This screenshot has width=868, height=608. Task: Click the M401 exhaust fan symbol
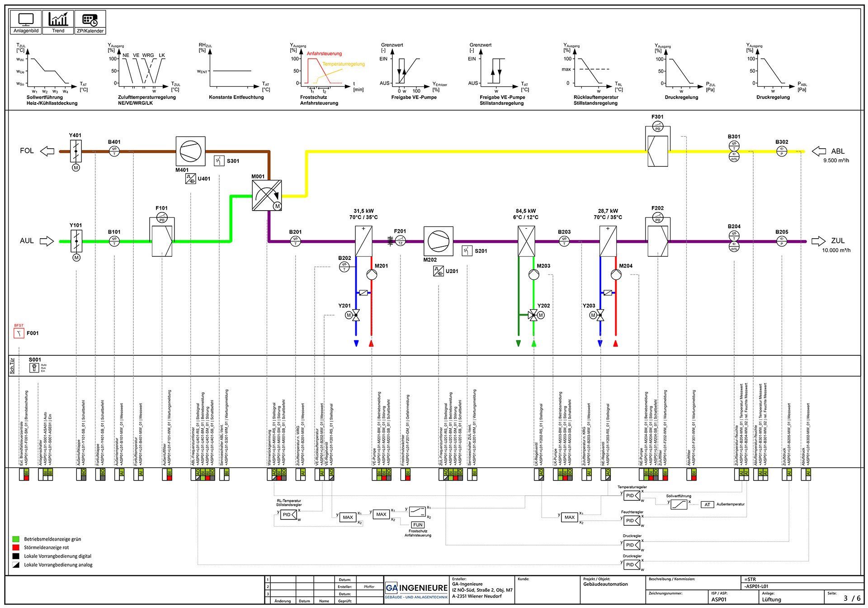[x=190, y=151]
